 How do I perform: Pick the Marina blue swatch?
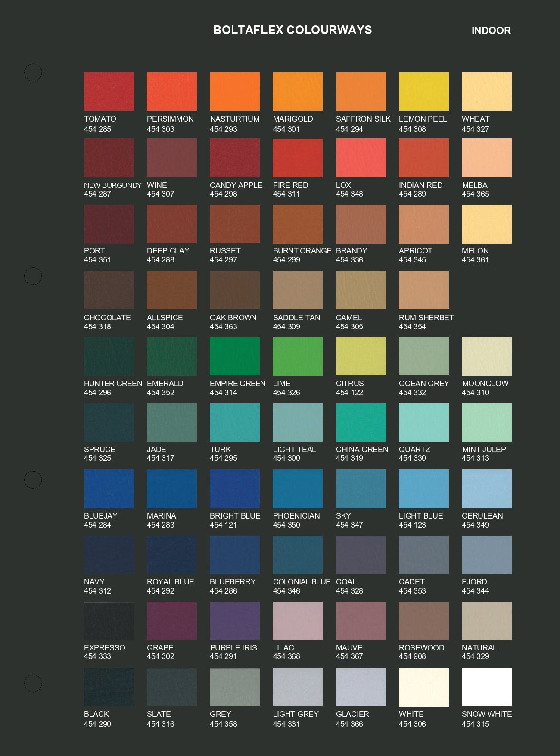[x=172, y=489]
